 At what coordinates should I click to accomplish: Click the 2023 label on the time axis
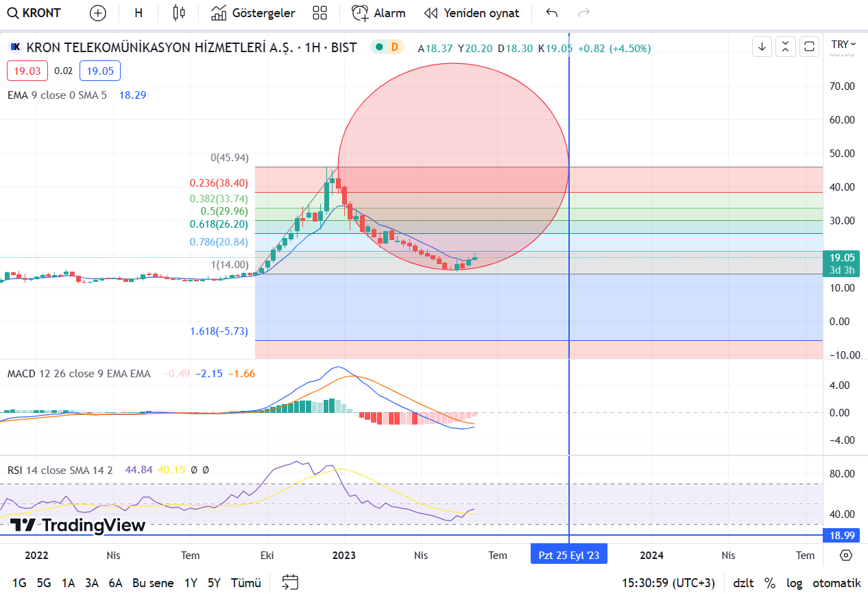click(343, 555)
